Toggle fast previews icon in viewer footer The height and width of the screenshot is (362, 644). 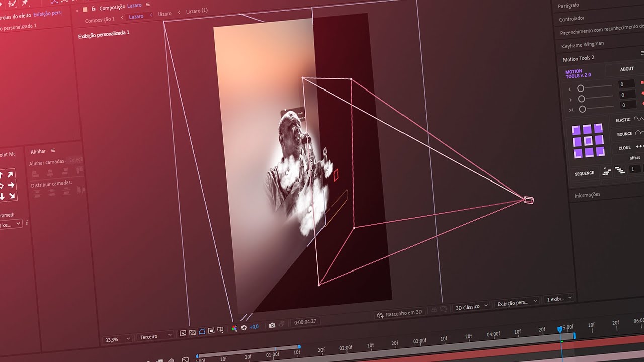click(x=183, y=332)
